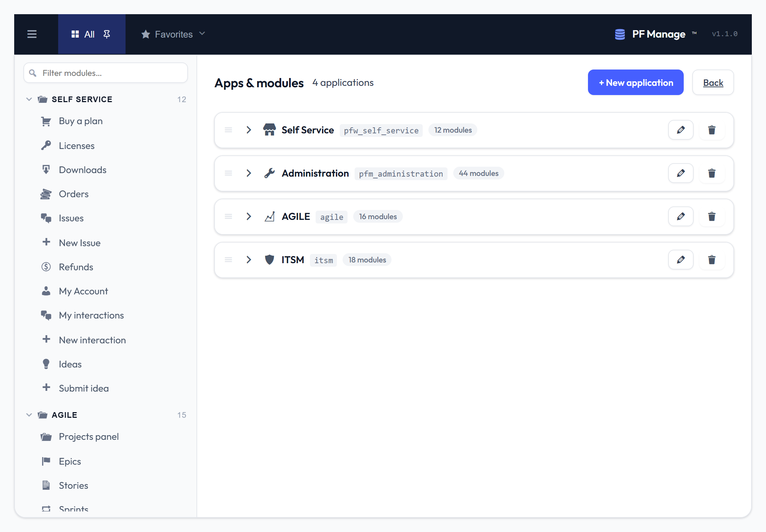Expand the AGILE application row
This screenshot has width=766, height=532.
click(x=249, y=216)
